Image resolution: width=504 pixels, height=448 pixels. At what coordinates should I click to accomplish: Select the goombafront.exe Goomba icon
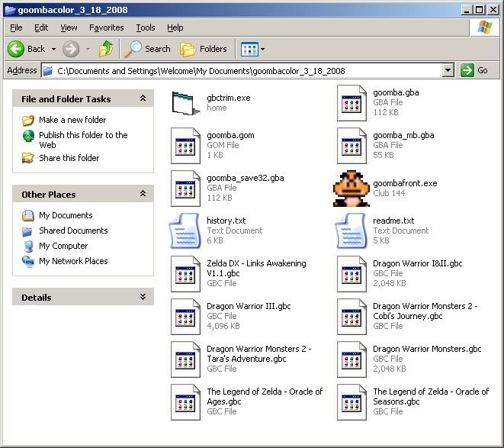pyautogui.click(x=352, y=189)
